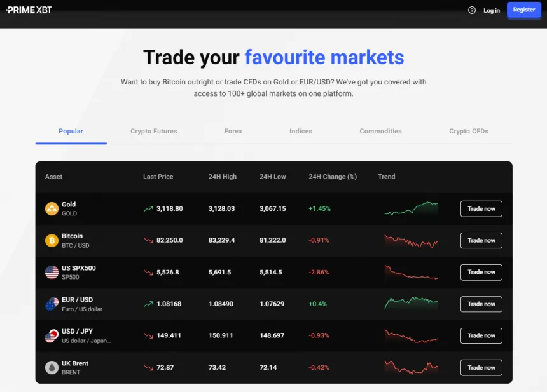This screenshot has height=392, width=547.
Task: Click Trade now for Bitcoin
Action: tap(481, 241)
